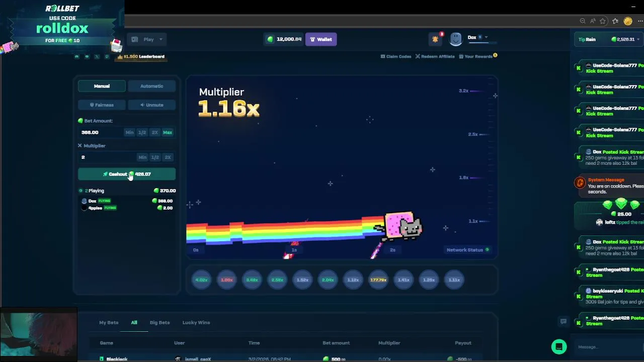Open the X social icon
The height and width of the screenshot is (362, 644).
97,56
